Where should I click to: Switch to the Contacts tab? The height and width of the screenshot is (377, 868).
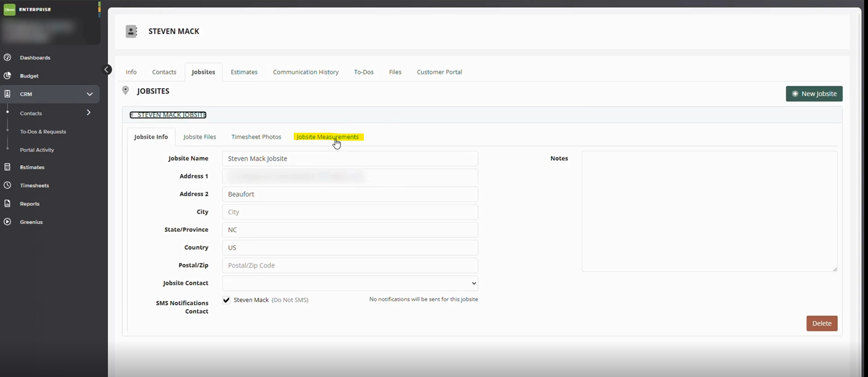pyautogui.click(x=164, y=72)
